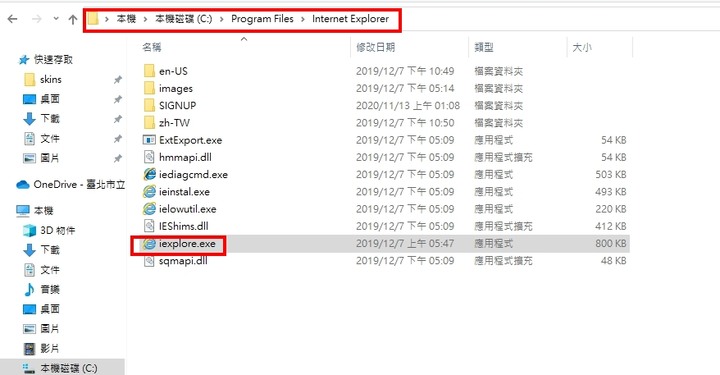Select the images folder icon
The height and width of the screenshot is (375, 720).
click(x=149, y=88)
